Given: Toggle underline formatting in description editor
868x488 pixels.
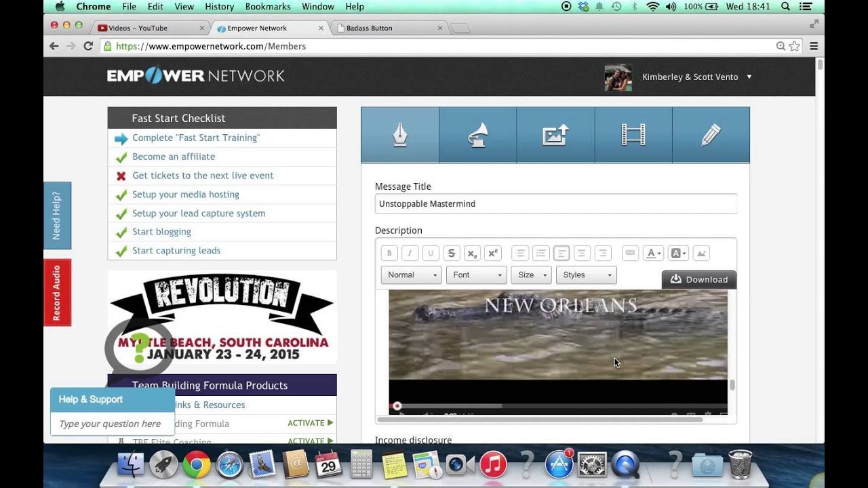Looking at the screenshot, I should click(x=431, y=253).
